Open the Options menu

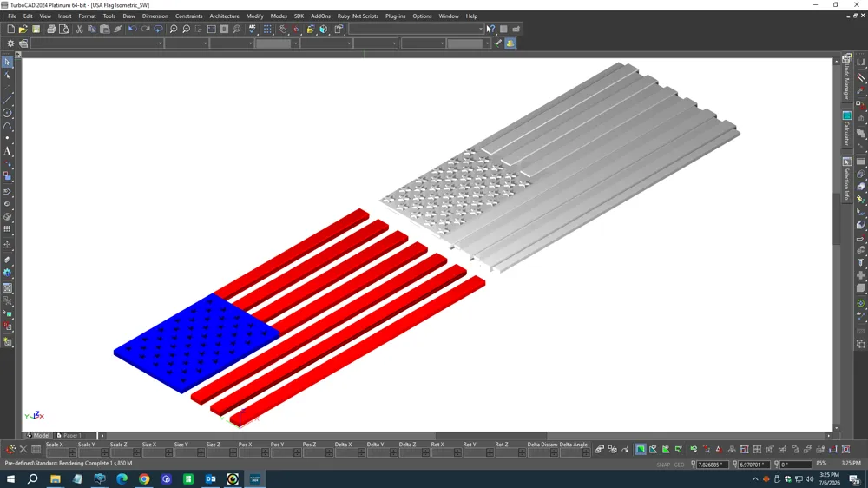pos(422,16)
